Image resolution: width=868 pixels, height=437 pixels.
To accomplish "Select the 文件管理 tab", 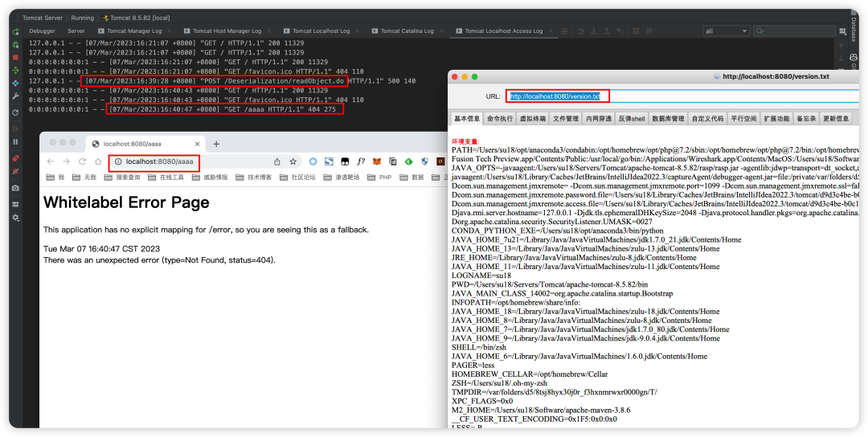I will (566, 118).
